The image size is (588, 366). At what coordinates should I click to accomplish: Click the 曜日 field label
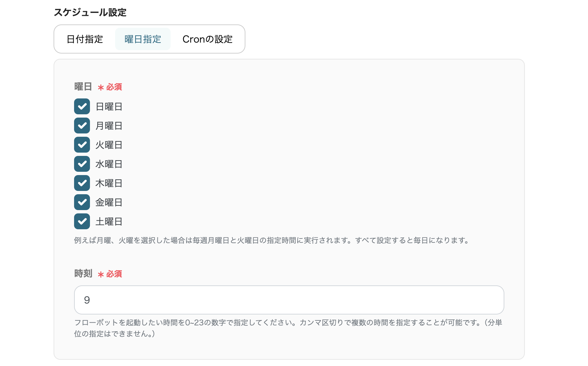(83, 87)
